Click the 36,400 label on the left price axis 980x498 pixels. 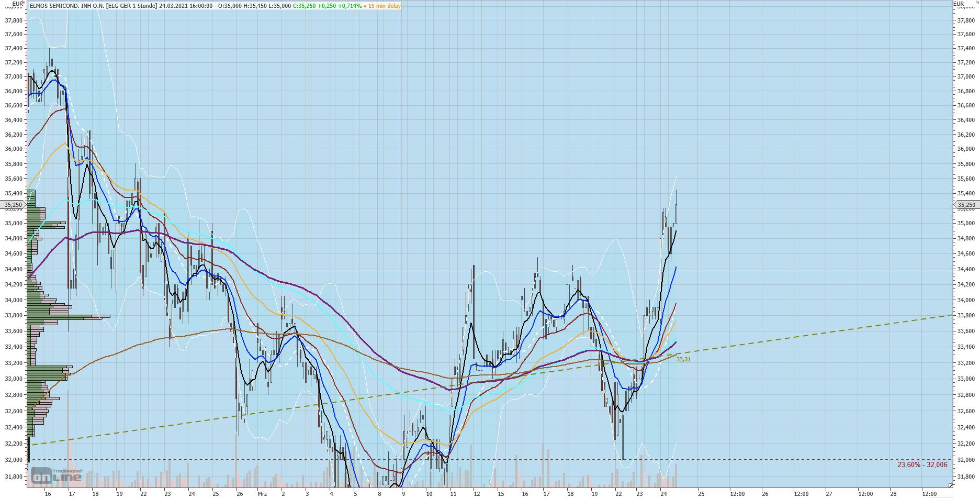(x=13, y=120)
